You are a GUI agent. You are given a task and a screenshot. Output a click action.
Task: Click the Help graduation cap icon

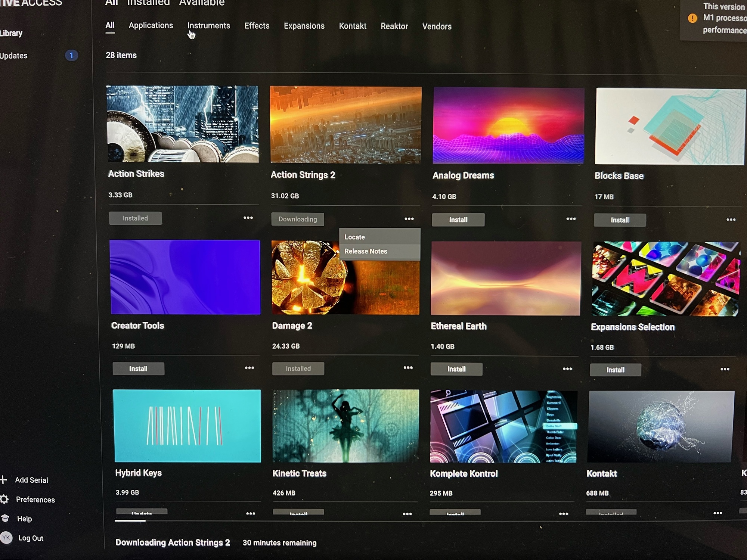pyautogui.click(x=5, y=518)
